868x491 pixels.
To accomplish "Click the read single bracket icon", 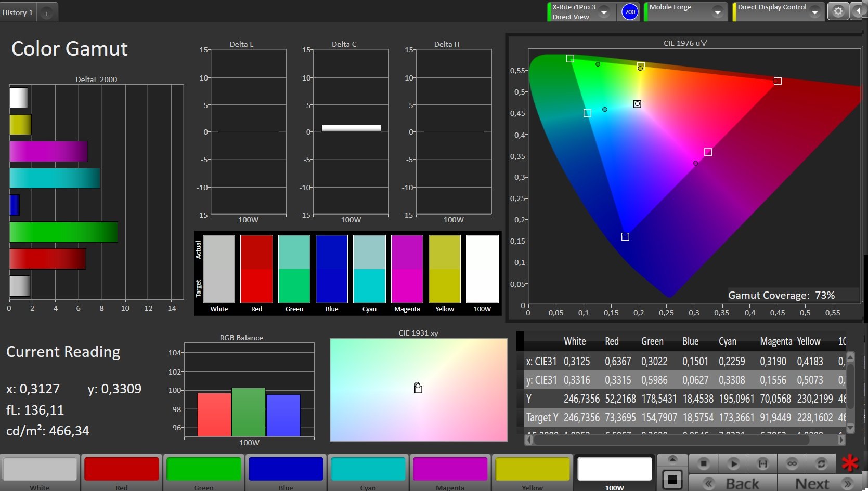I will point(762,463).
